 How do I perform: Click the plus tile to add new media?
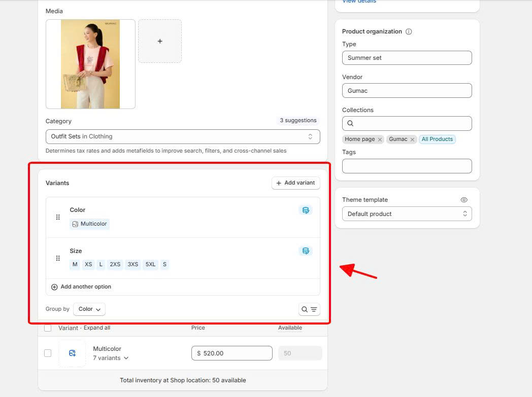159,42
